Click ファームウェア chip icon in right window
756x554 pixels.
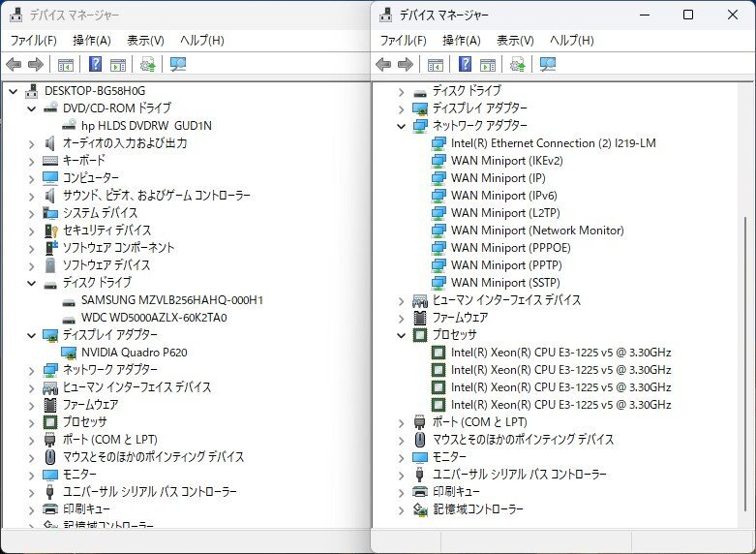pos(420,318)
